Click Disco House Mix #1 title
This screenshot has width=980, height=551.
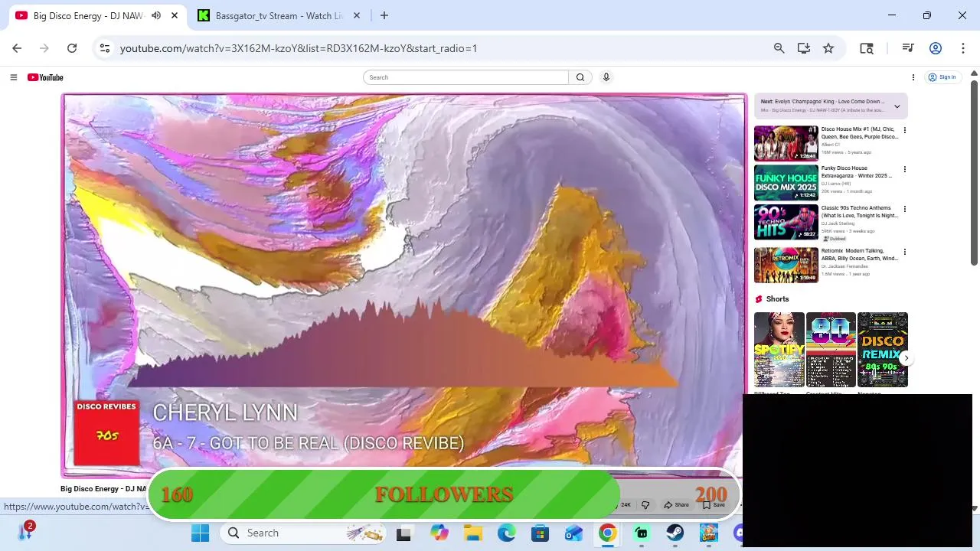tap(860, 133)
